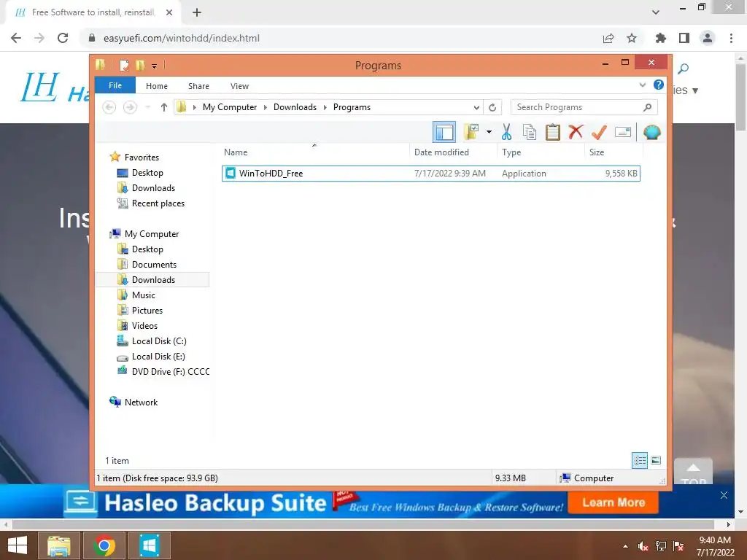Open the Windows Start button

[x=18, y=545]
